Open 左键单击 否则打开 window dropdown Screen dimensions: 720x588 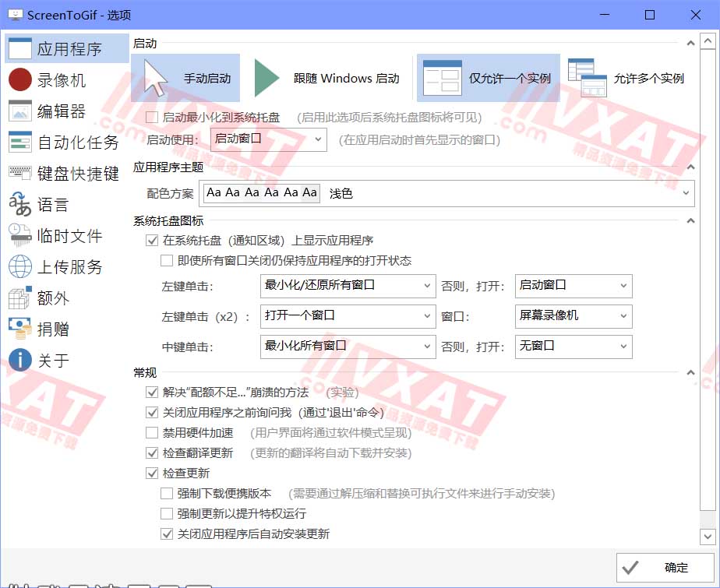(x=574, y=286)
